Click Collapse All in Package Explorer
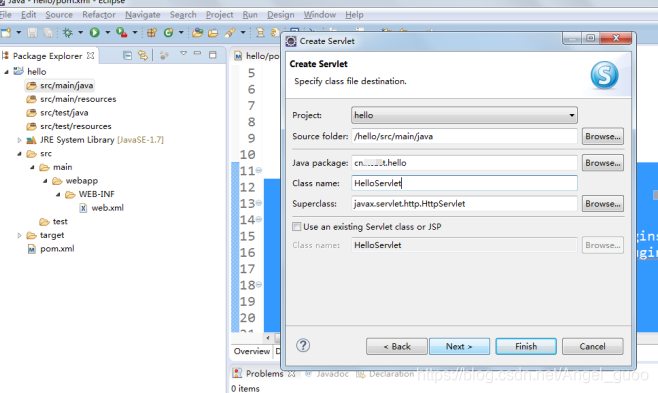This screenshot has height=393, width=658. (x=128, y=55)
